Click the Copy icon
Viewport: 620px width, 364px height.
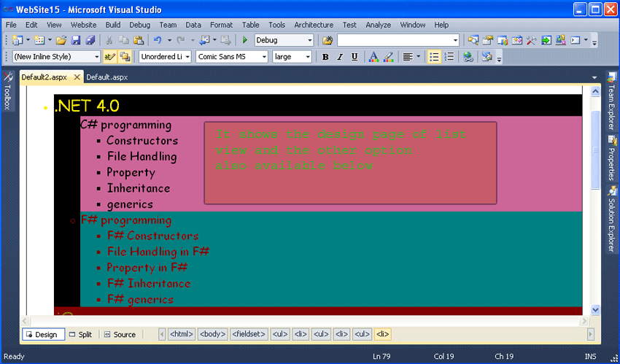124,40
